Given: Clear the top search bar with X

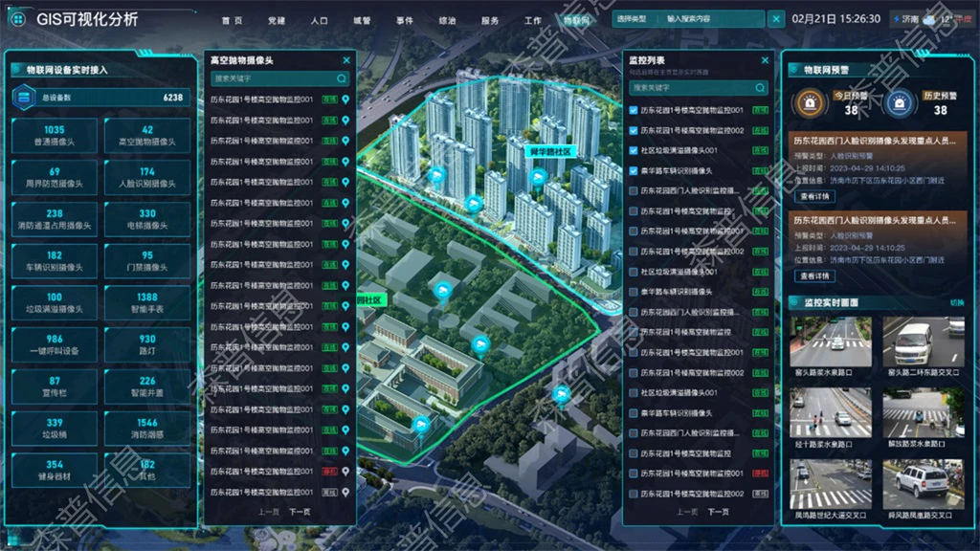Looking at the screenshot, I should [x=776, y=19].
